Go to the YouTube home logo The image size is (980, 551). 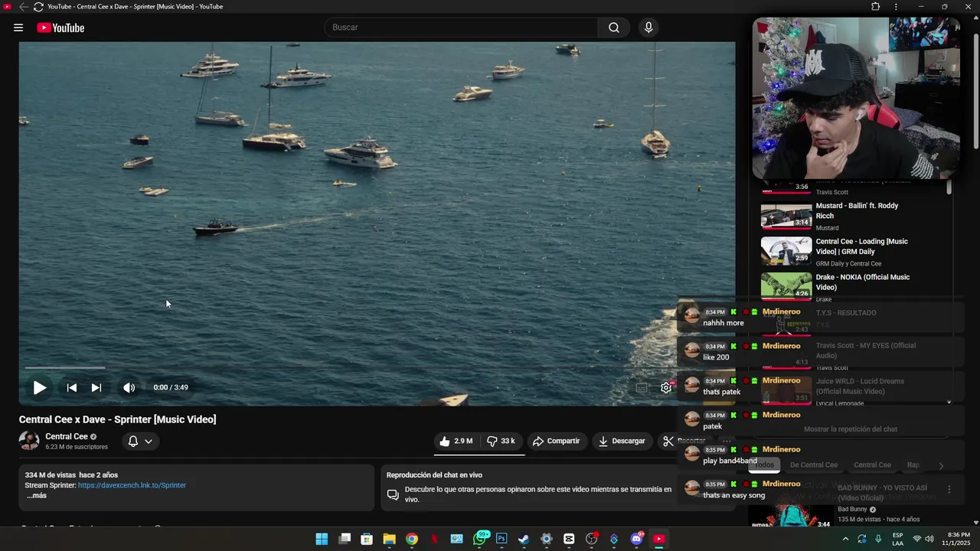pyautogui.click(x=60, y=28)
